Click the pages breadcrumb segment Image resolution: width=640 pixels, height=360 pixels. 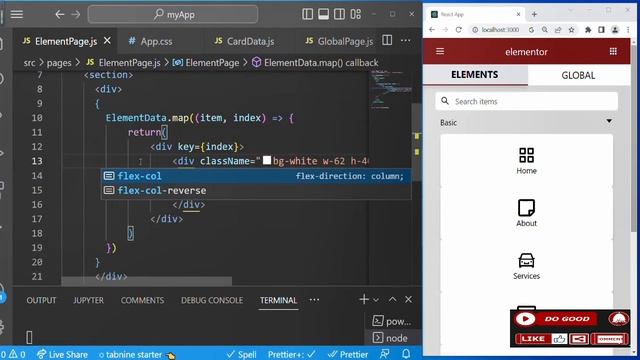point(59,63)
